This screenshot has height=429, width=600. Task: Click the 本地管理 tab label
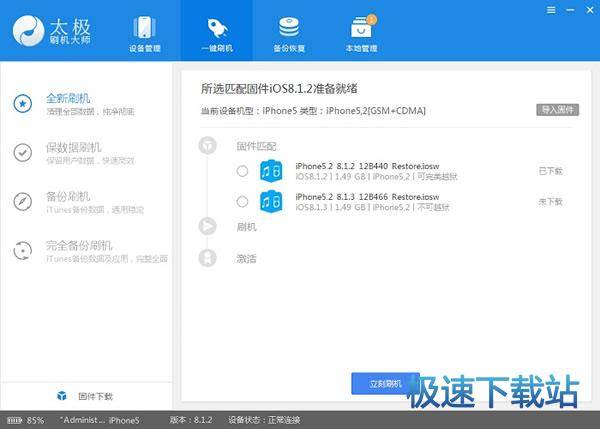(361, 48)
